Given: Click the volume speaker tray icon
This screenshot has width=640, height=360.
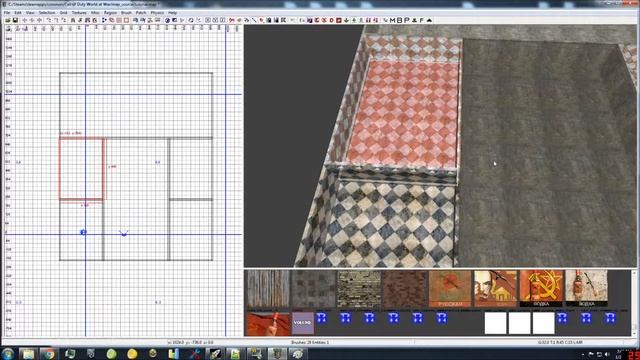Looking at the screenshot, I should (607, 354).
